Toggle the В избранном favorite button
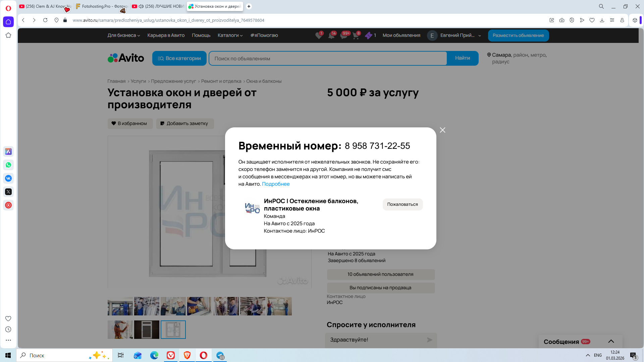Image resolution: width=644 pixels, height=362 pixels. point(130,123)
